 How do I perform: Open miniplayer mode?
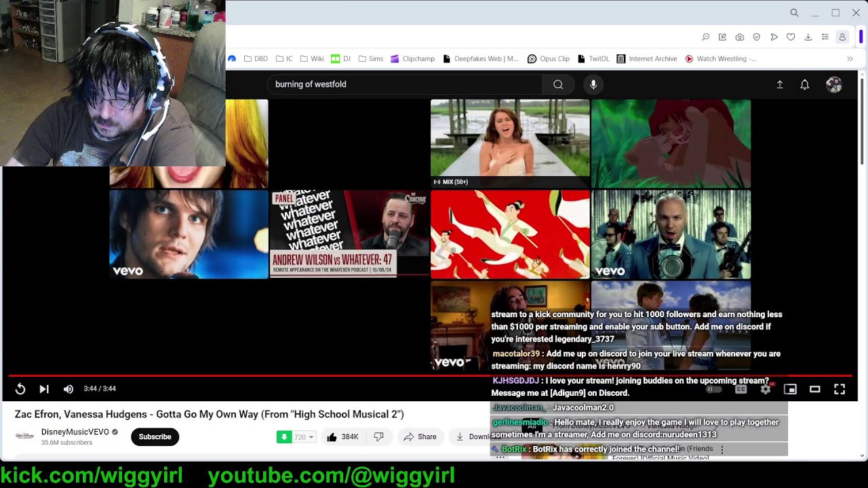[790, 389]
